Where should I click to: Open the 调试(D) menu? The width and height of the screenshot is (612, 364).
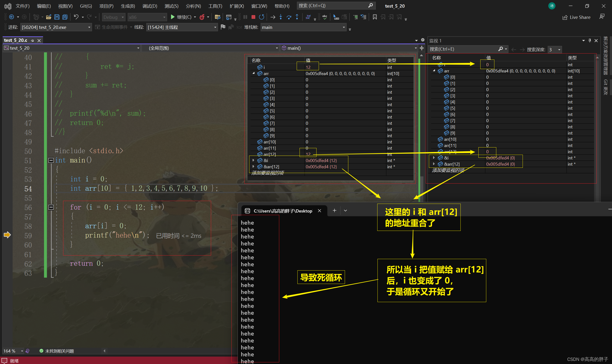pyautogui.click(x=150, y=6)
